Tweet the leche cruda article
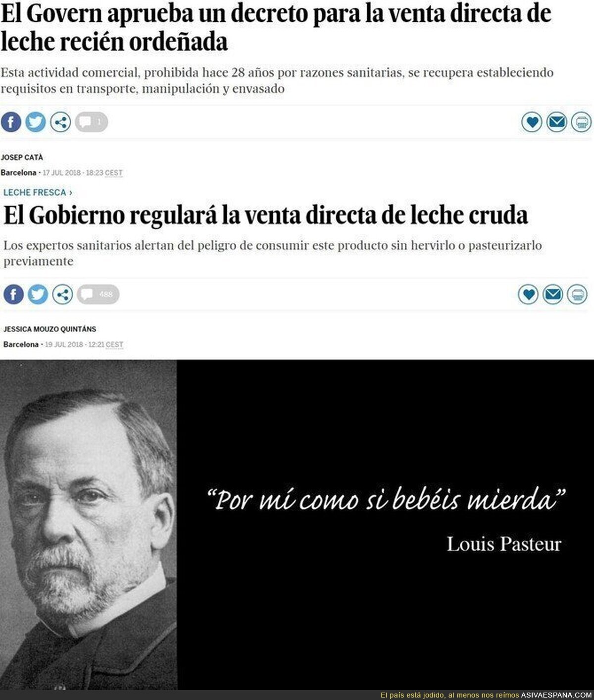Viewport: 594px width, 700px height. click(38, 294)
